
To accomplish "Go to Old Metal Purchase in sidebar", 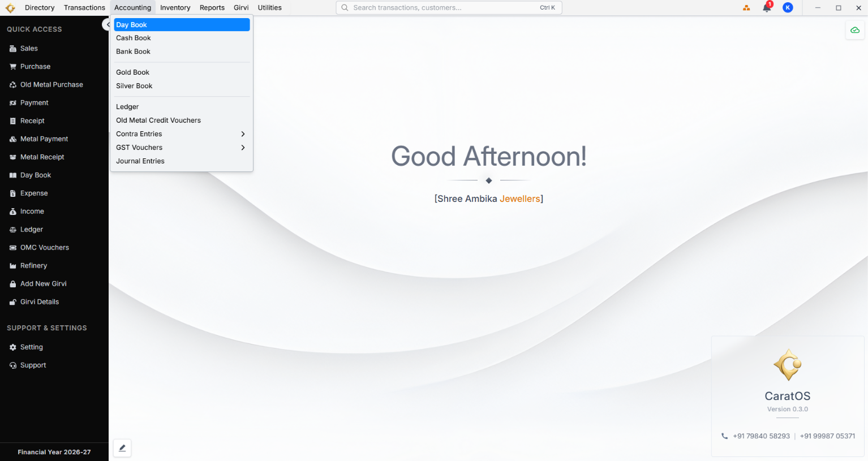I will (x=54, y=85).
